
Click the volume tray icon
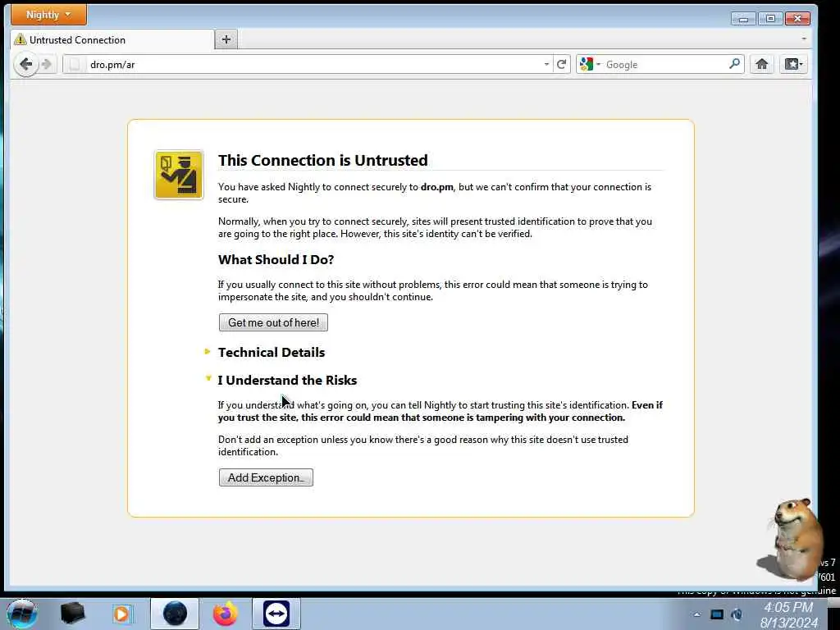click(x=737, y=614)
